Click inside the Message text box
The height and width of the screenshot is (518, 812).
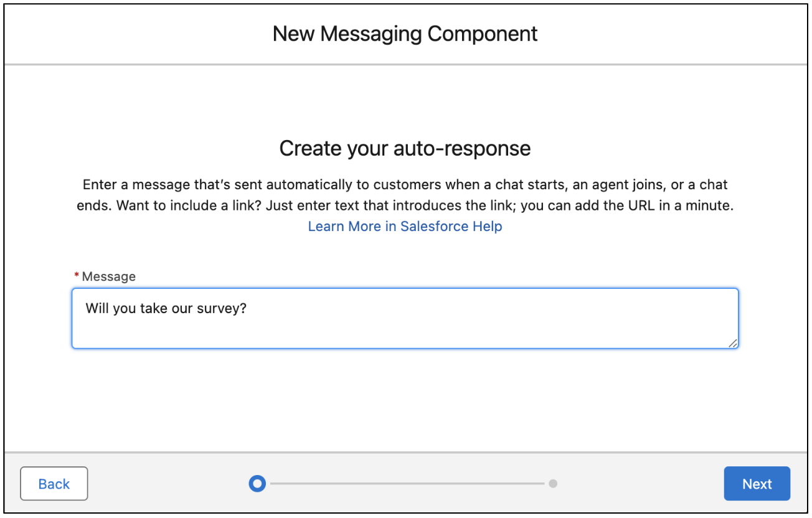[405, 318]
